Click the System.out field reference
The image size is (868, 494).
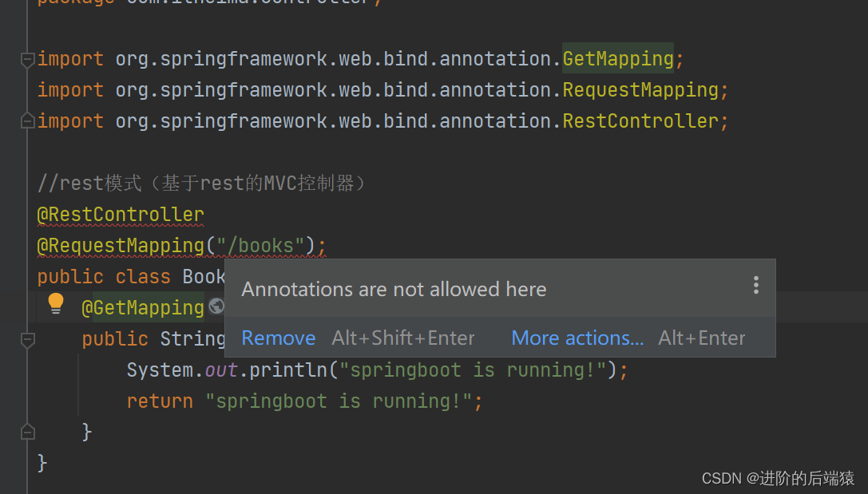[221, 370]
